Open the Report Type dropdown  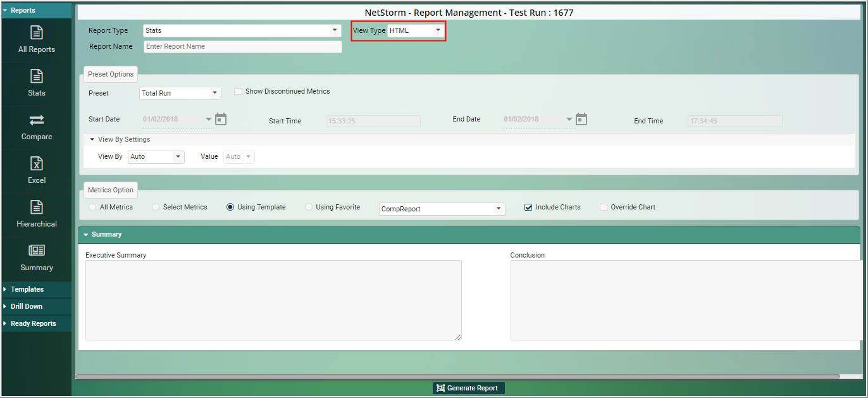click(x=242, y=30)
